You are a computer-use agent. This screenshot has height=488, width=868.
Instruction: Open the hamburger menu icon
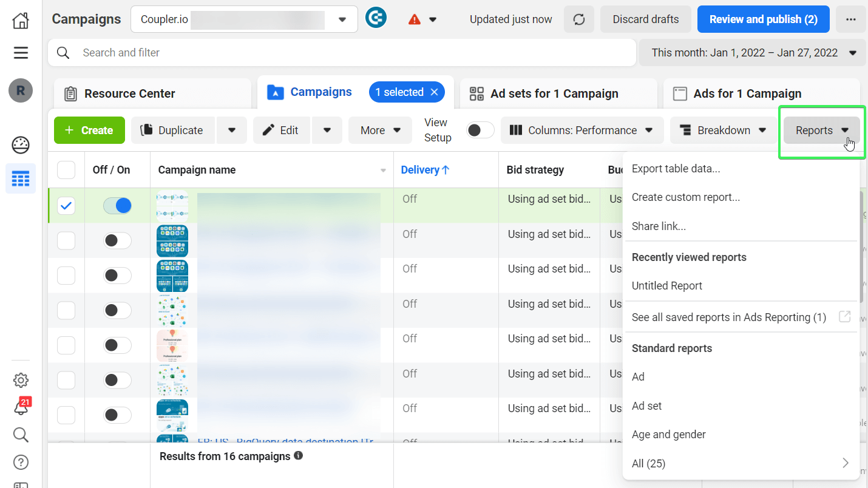(x=21, y=53)
